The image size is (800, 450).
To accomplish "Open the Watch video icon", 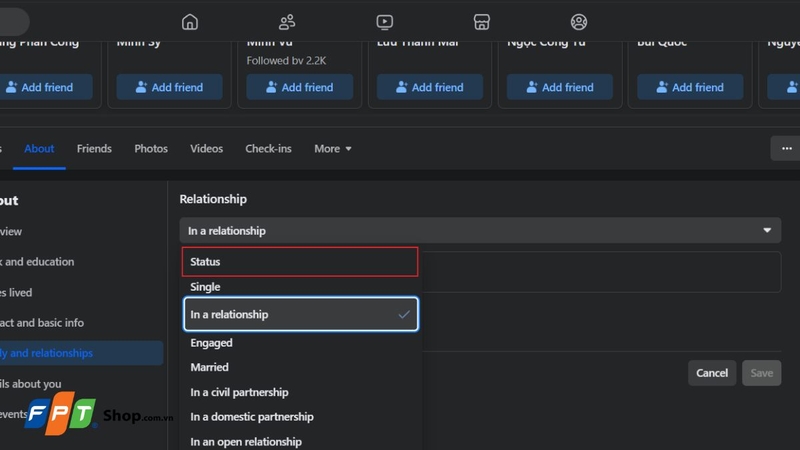I will click(x=384, y=22).
